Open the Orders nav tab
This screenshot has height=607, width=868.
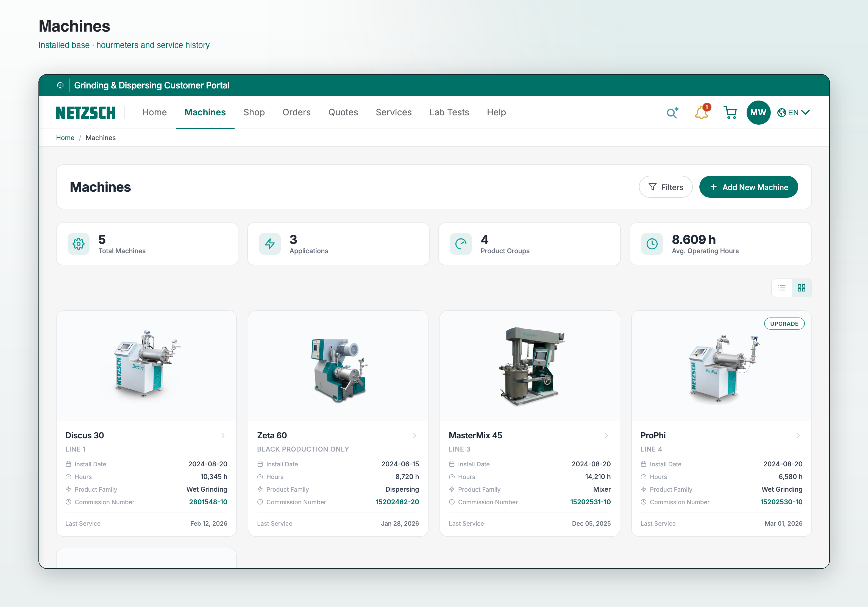click(x=296, y=113)
